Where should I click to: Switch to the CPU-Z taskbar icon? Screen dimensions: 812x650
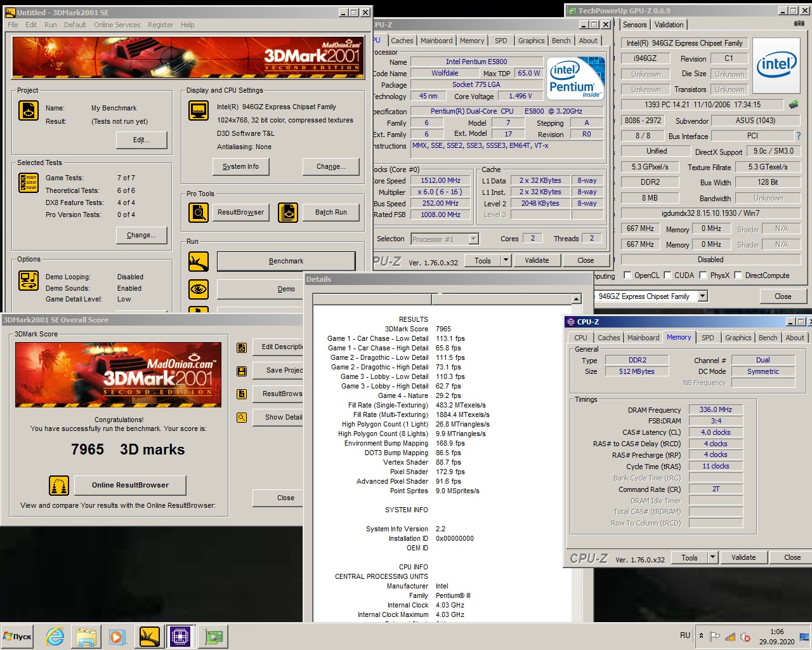[180, 637]
